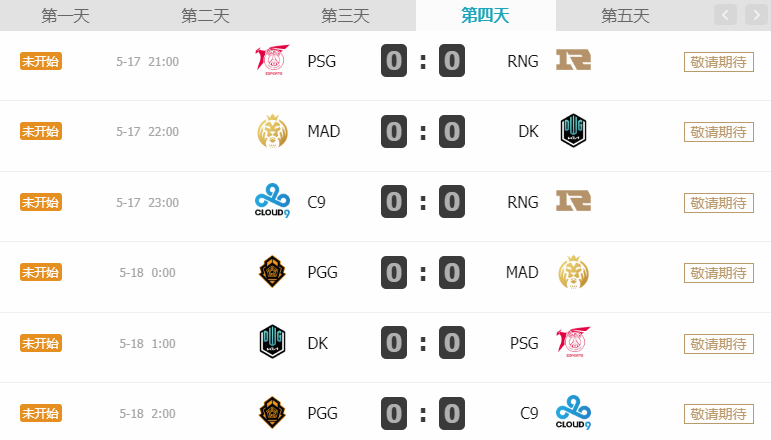
Task: Click PSG logo in 21:00 match
Action: tap(272, 60)
